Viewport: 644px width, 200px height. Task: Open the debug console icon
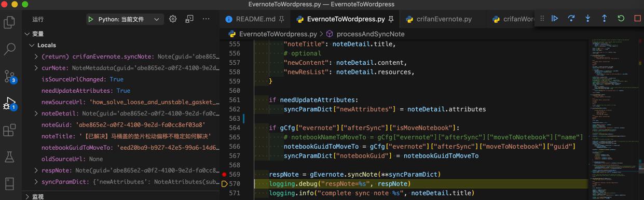[189, 19]
